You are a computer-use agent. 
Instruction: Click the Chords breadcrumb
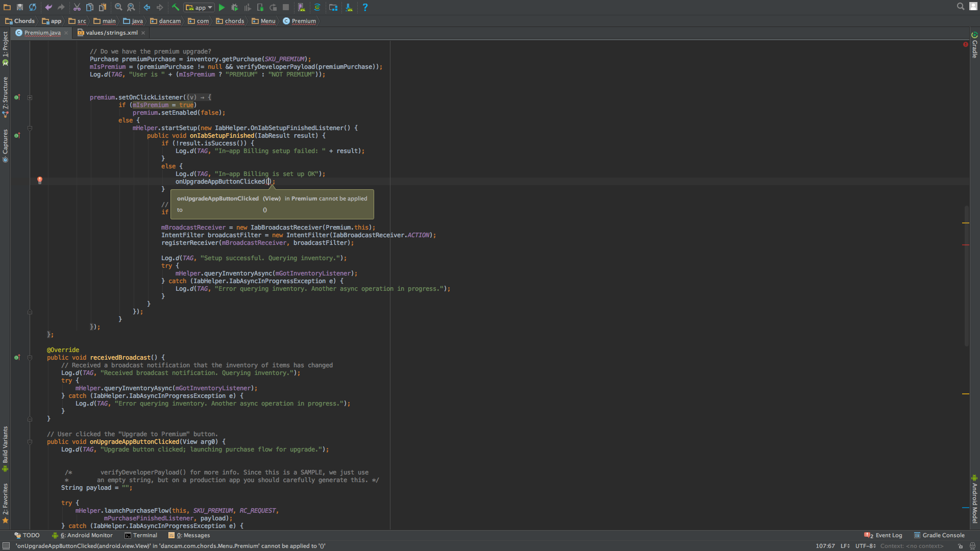(20, 21)
